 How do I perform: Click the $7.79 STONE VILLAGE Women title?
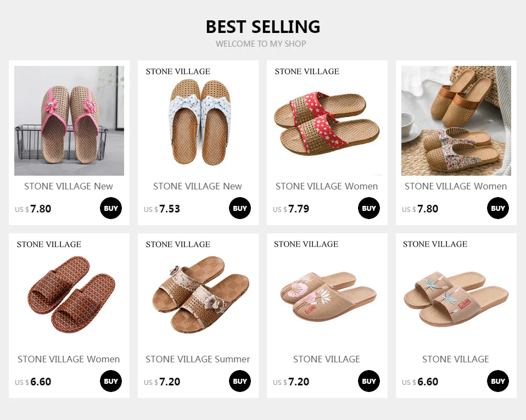click(x=327, y=186)
